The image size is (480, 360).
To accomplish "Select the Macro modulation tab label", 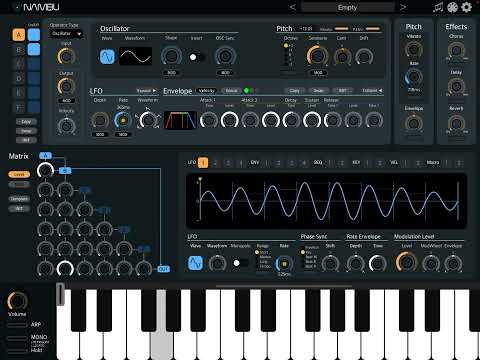I will click(x=433, y=162).
